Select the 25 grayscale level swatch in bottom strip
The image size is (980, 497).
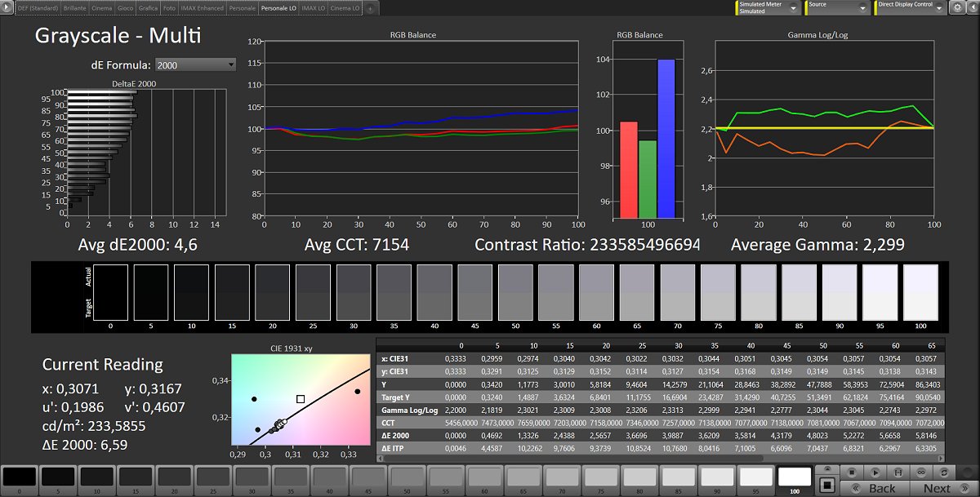[212, 479]
